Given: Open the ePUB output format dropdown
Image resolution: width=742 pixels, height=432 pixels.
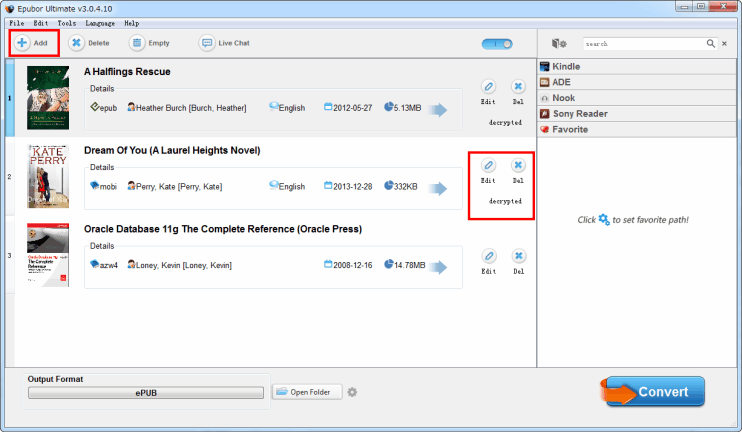Looking at the screenshot, I should (146, 393).
